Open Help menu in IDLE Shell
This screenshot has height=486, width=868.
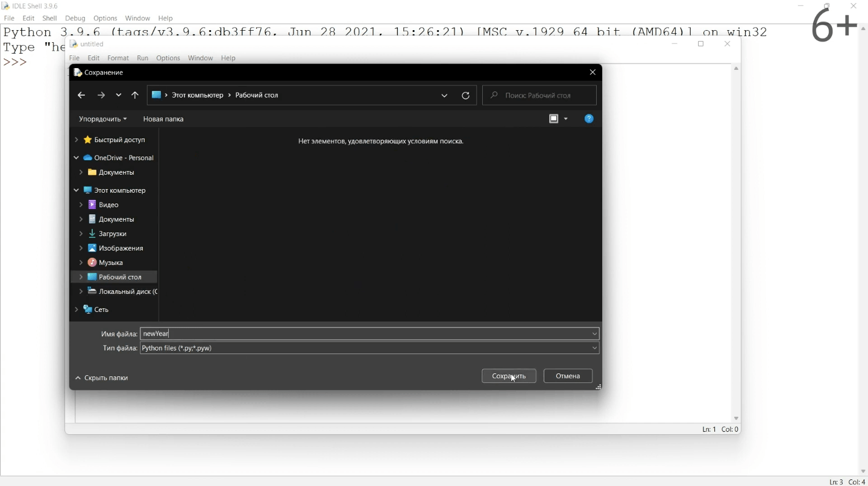(166, 19)
